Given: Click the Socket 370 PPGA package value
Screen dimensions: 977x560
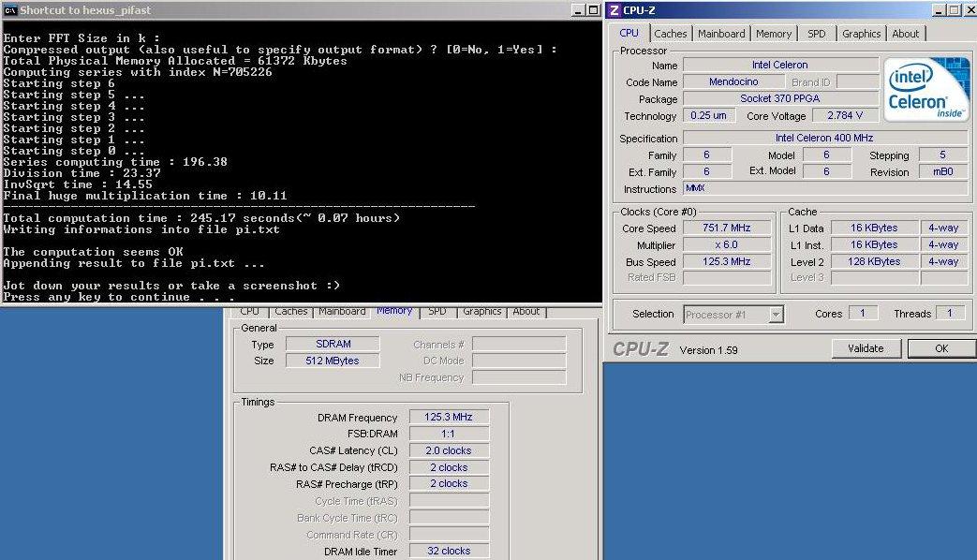Looking at the screenshot, I should (780, 98).
